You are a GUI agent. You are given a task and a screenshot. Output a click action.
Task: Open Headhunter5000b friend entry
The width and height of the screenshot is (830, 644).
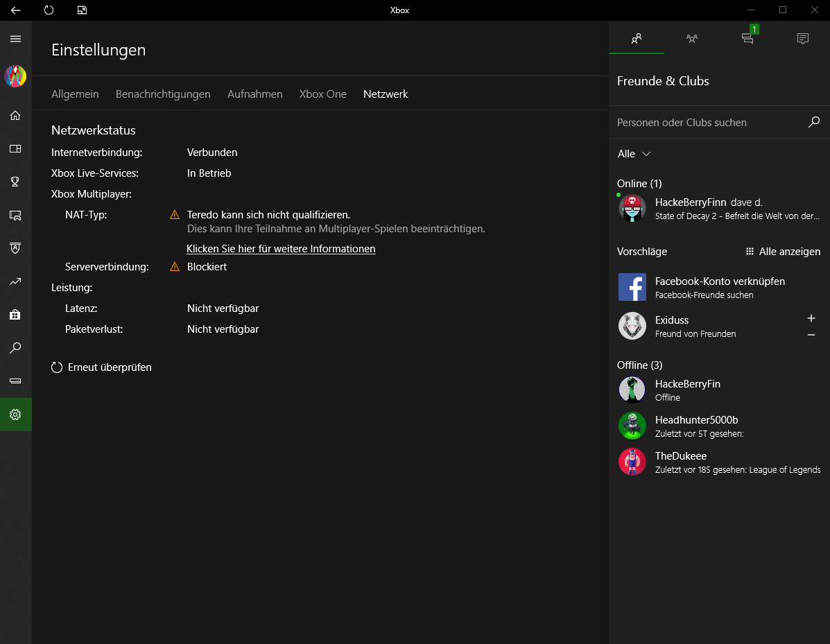(x=719, y=426)
